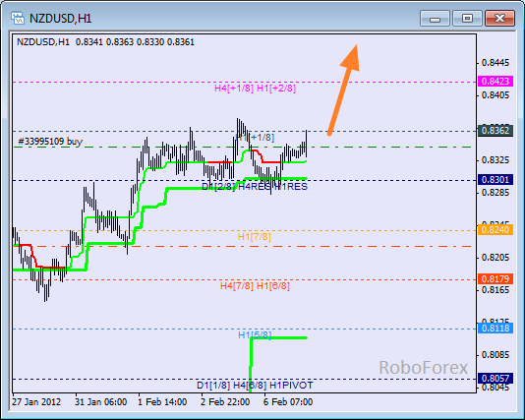Image resolution: width=525 pixels, height=420 pixels.
Task: Click the 6 Feb 07:00 time axis label
Action: (288, 402)
